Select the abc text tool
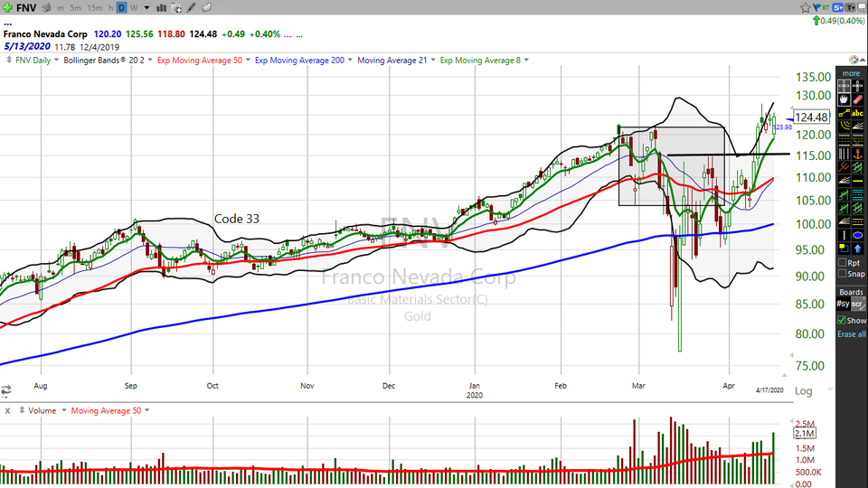This screenshot has width=868, height=488. coord(857,114)
